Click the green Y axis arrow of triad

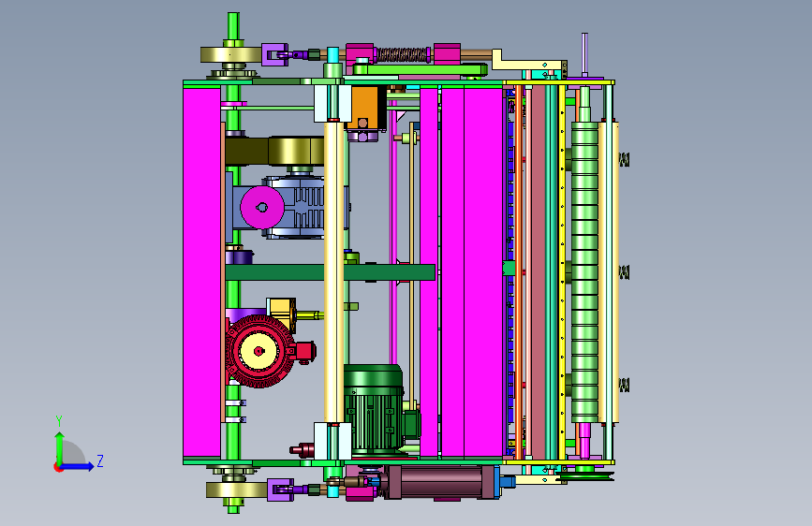click(59, 447)
